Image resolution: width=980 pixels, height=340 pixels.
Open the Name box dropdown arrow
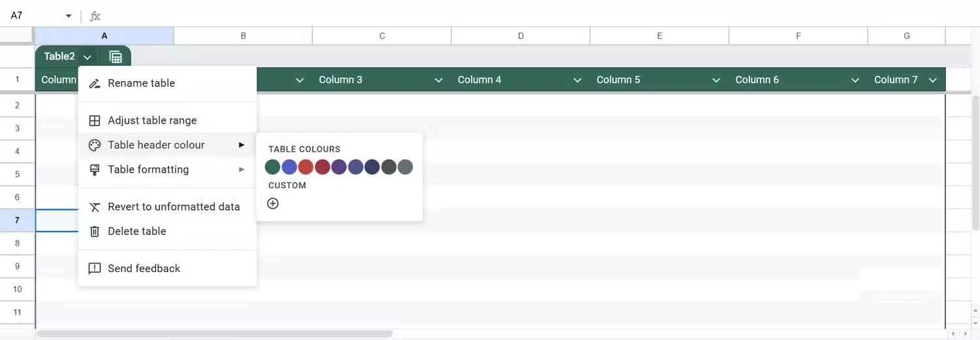pyautogui.click(x=69, y=16)
